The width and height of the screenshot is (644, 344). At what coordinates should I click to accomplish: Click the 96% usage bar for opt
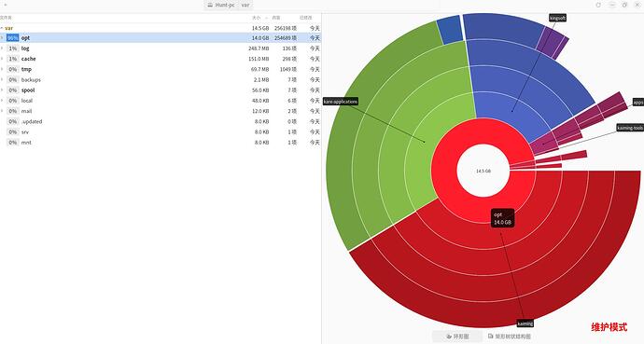coord(13,37)
